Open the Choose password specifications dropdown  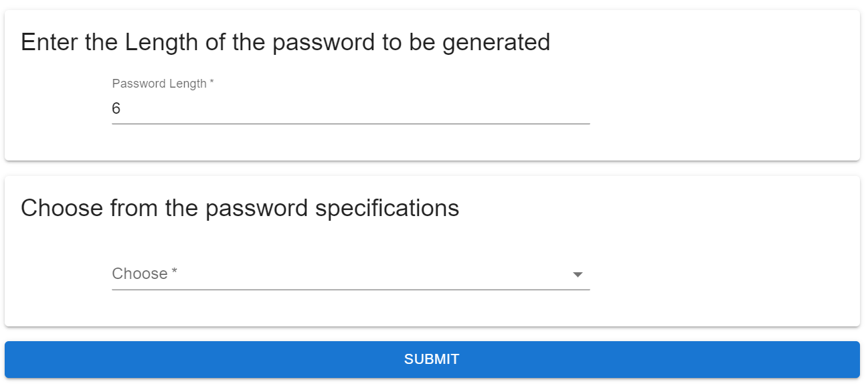click(351, 274)
